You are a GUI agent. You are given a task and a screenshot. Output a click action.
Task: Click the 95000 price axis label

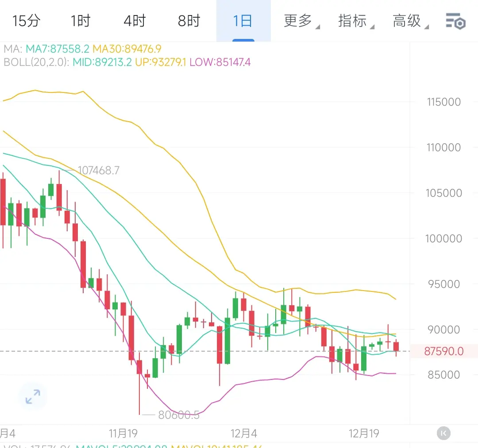click(444, 284)
